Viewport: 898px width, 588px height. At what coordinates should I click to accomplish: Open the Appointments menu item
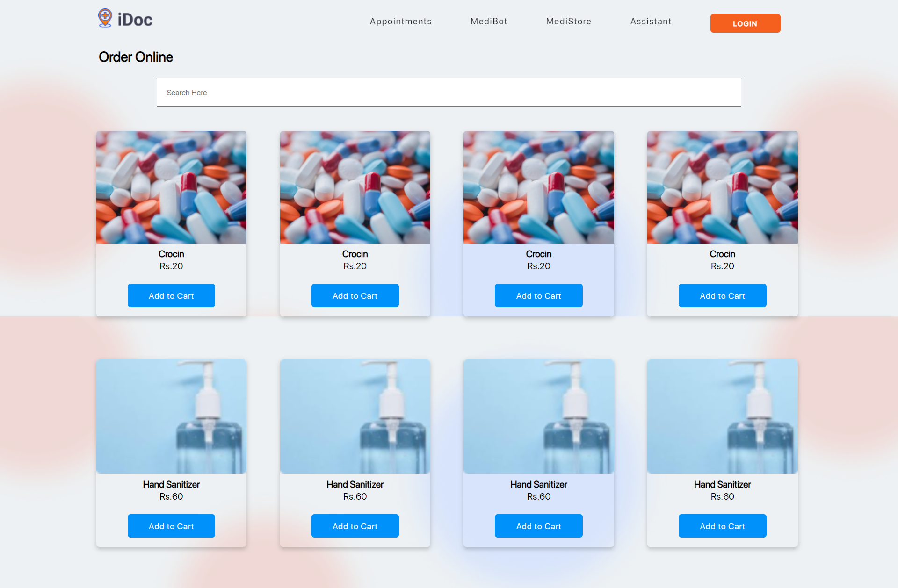[400, 22]
